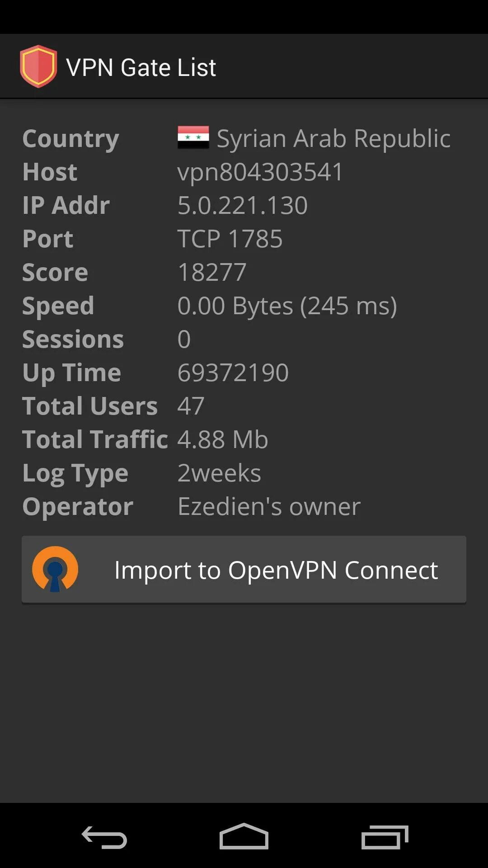Tap the score value 18277
Viewport: 488px width, 868px height.
point(212,272)
